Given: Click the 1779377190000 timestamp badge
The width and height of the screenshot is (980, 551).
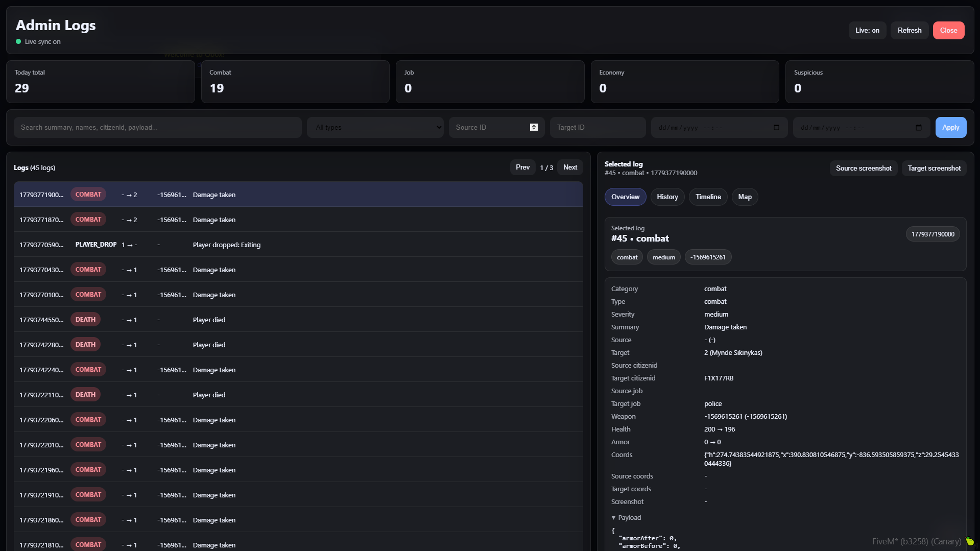Looking at the screenshot, I should tap(933, 234).
